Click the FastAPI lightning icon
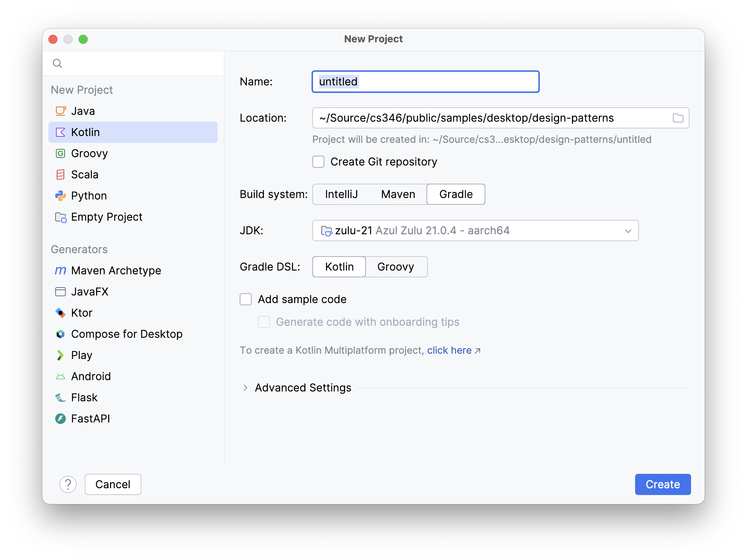The height and width of the screenshot is (560, 747). pos(60,419)
